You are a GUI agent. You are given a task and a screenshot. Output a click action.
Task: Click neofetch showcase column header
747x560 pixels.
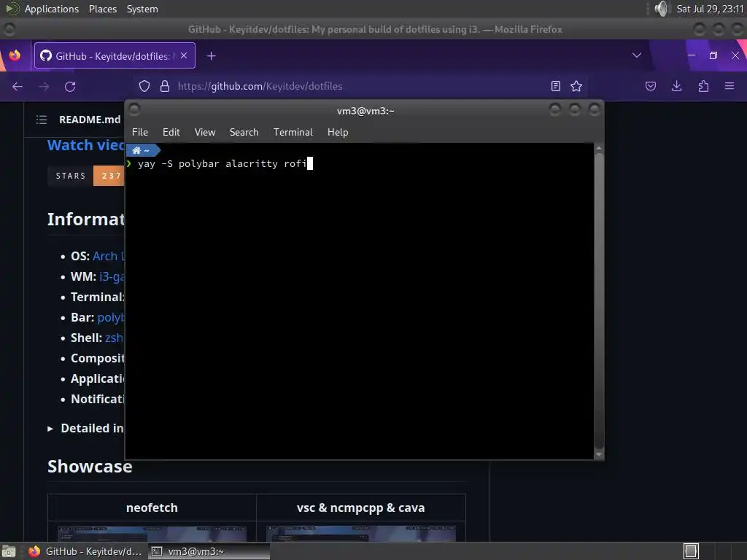[x=152, y=507]
